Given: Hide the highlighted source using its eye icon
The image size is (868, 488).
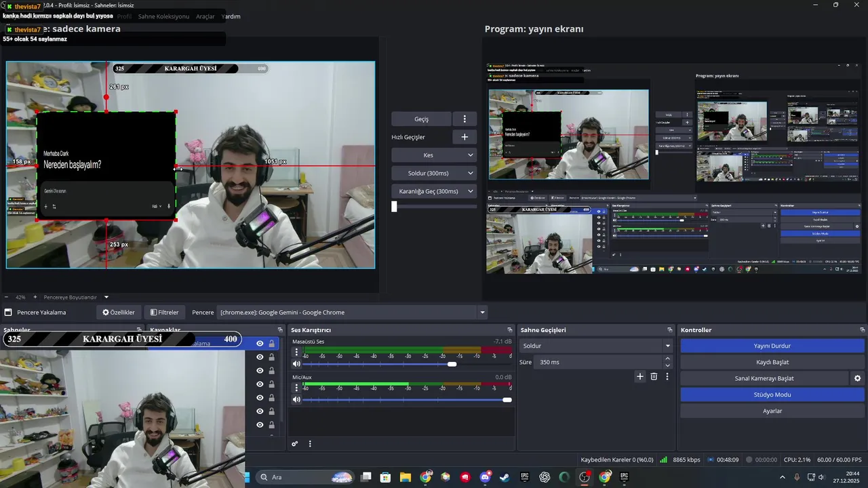Looking at the screenshot, I should click(x=260, y=344).
